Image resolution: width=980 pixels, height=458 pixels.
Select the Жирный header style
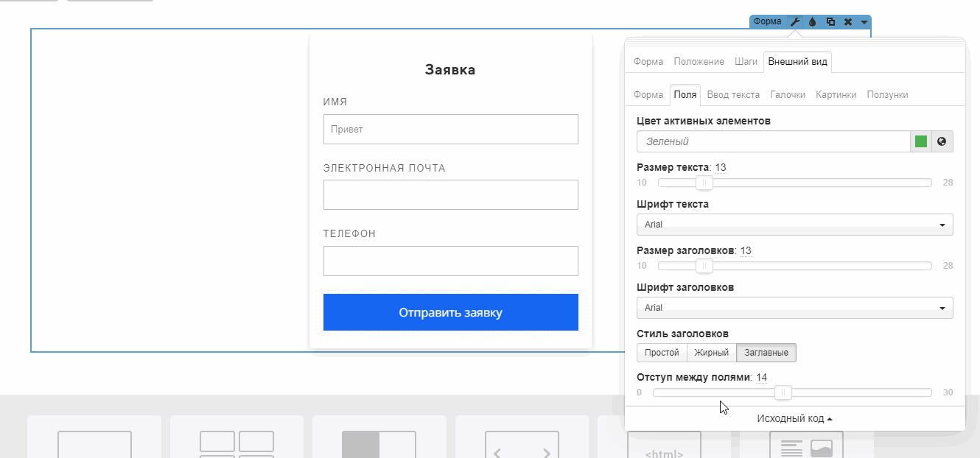tap(711, 353)
